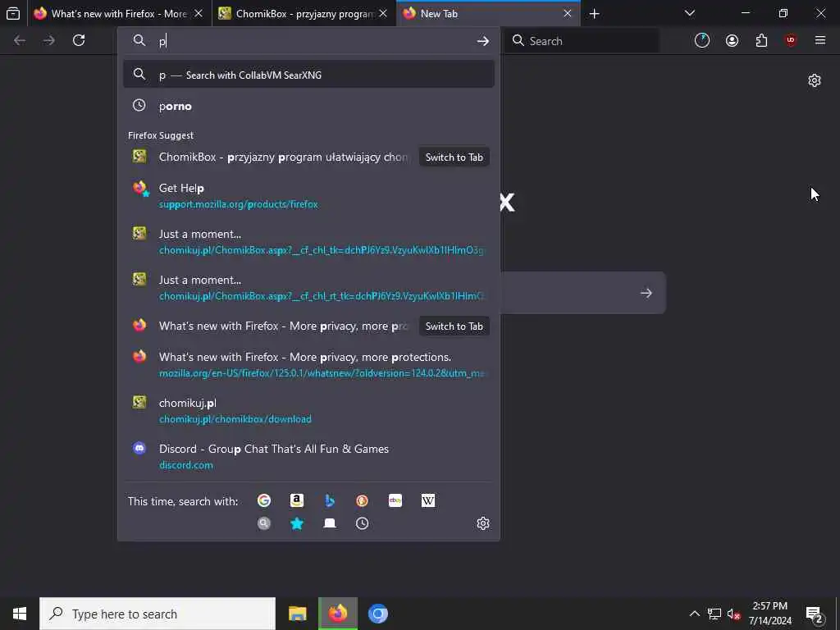The image size is (840, 630).
Task: Show hidden system tray icons
Action: tap(694, 614)
